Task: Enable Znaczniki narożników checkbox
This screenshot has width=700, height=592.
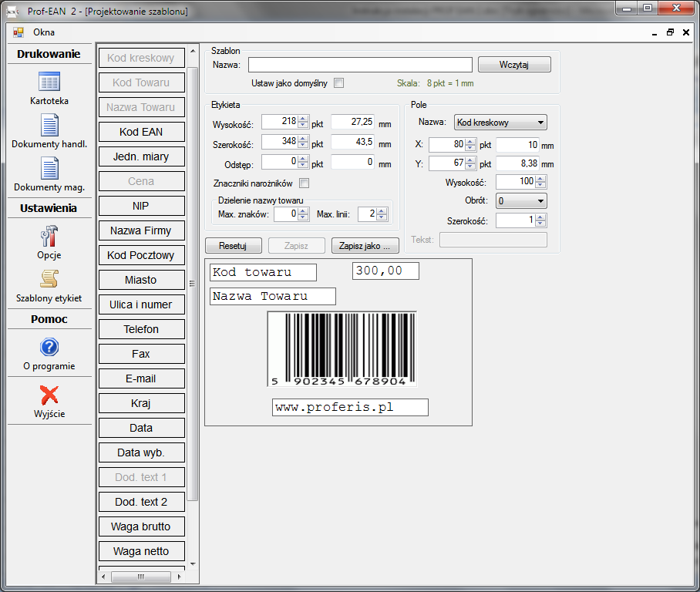Action: tap(305, 183)
